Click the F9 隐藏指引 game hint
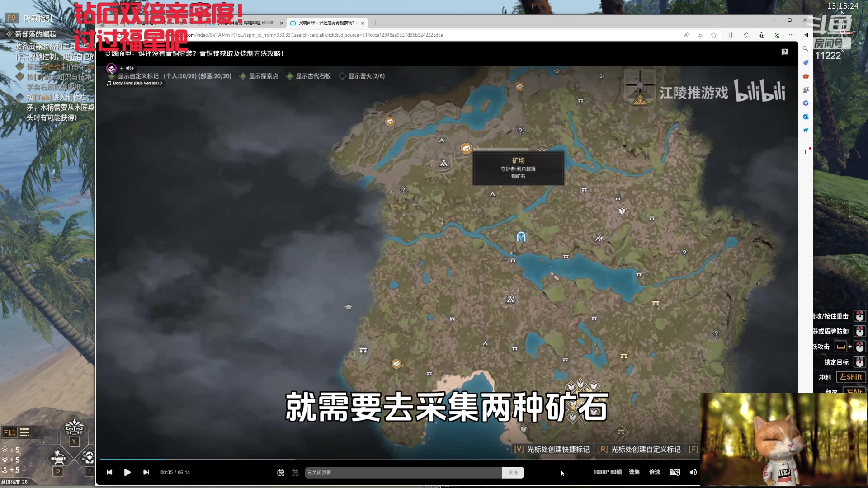This screenshot has height=488, width=868. [x=29, y=19]
